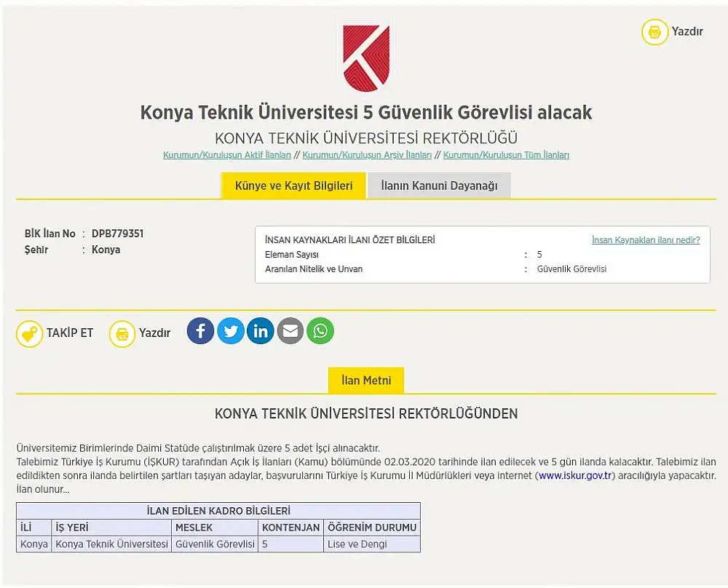Image resolution: width=728 pixels, height=588 pixels.
Task: Click the KONYA TEKNİK ÜNİVERSİTESİ REKTÖRLÜĞÜNDEN heading
Action: pyautogui.click(x=366, y=413)
